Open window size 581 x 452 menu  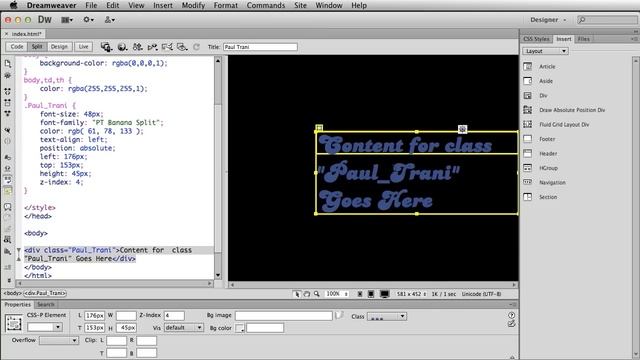(411, 294)
